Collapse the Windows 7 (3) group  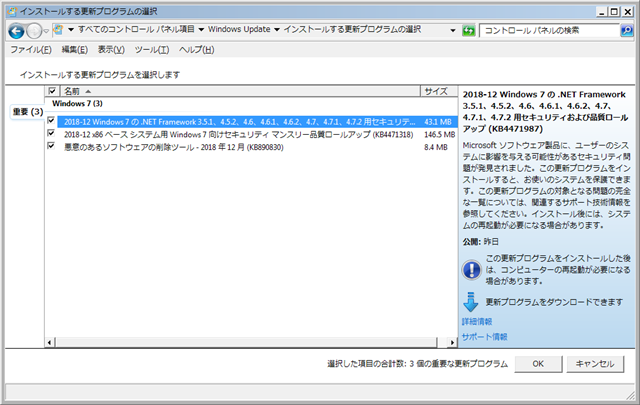[x=77, y=104]
